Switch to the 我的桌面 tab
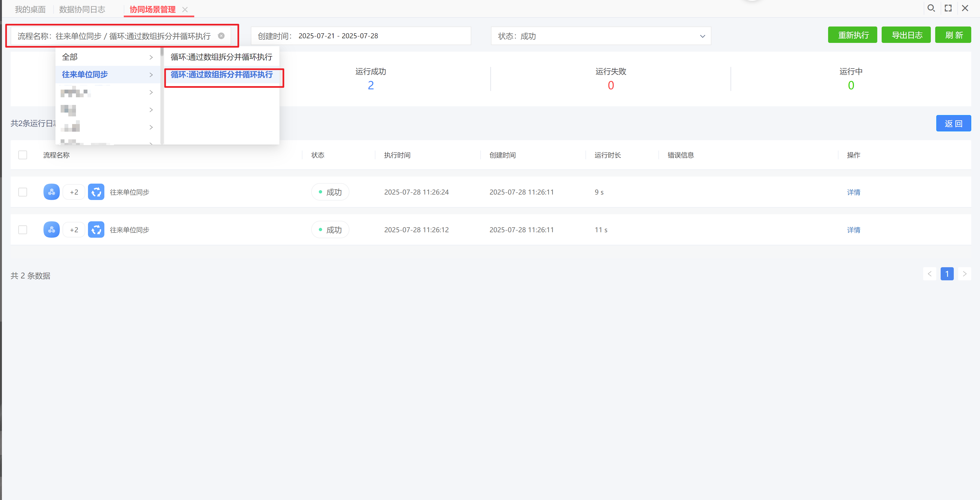 [x=30, y=10]
